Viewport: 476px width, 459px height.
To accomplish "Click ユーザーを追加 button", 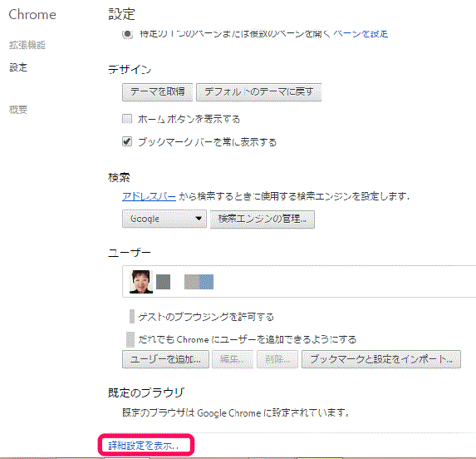I will click(x=165, y=359).
